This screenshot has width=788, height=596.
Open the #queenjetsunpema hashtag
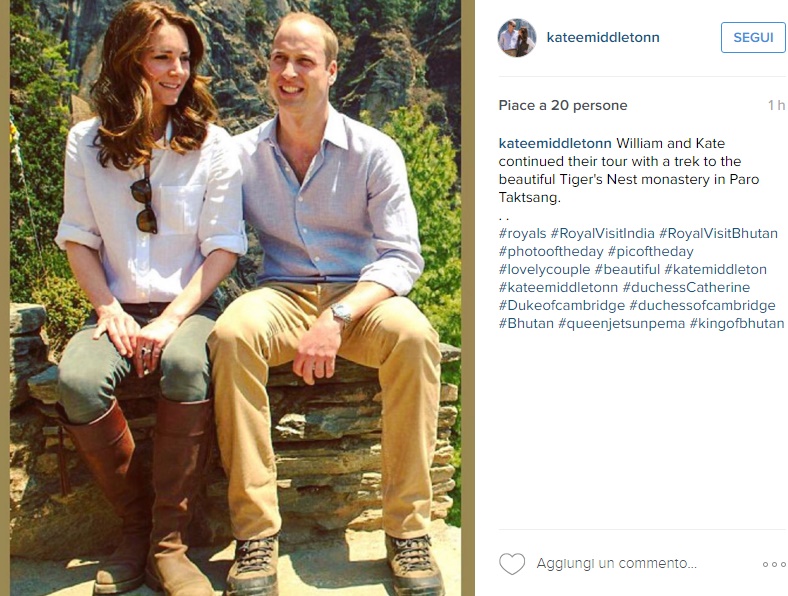622,324
